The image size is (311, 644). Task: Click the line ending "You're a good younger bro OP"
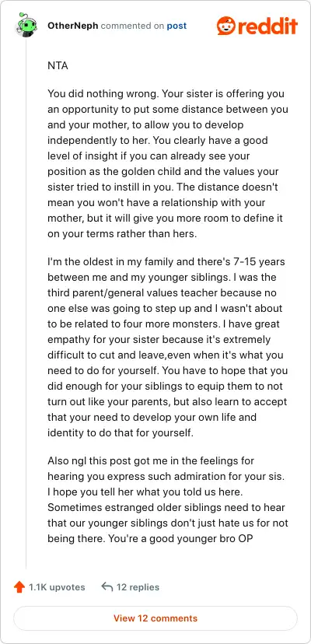(x=150, y=538)
